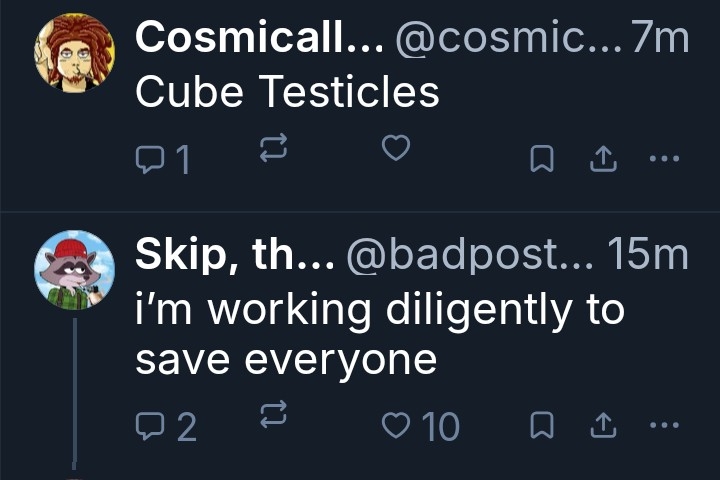The width and height of the screenshot is (720, 480).
Task: Like the Cube Testicles post
Action: 396,149
